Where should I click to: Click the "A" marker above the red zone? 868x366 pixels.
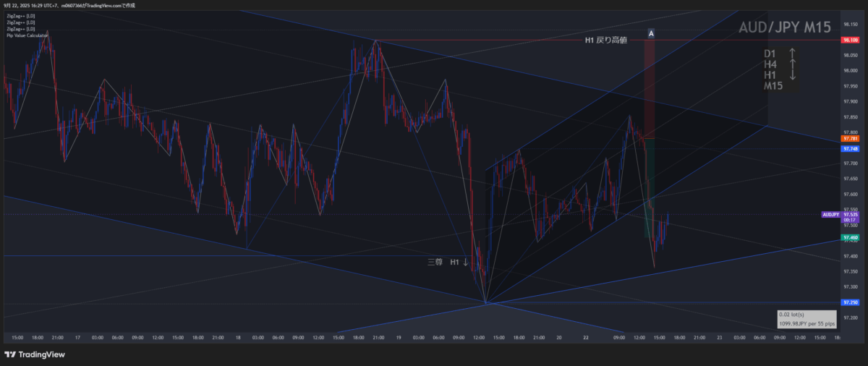point(651,33)
